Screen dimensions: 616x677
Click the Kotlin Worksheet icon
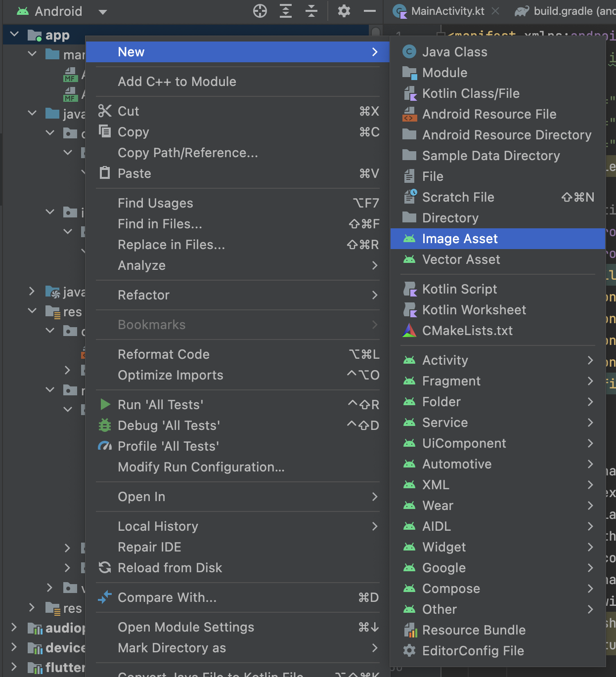point(410,310)
